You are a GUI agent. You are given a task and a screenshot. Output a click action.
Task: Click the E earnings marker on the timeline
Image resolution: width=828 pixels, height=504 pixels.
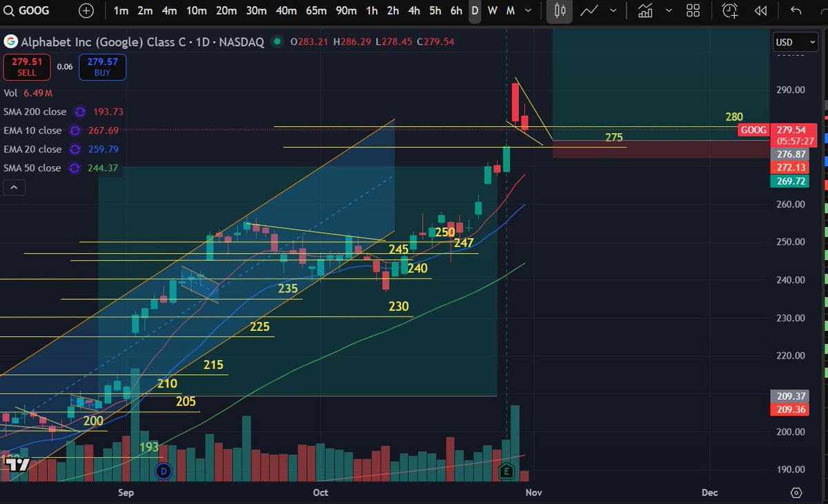click(506, 471)
